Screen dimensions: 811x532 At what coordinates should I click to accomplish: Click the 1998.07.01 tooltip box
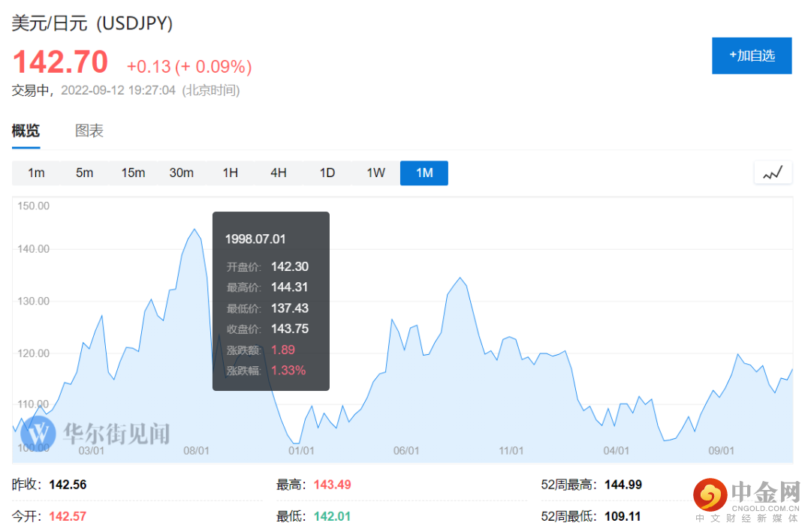(271, 301)
